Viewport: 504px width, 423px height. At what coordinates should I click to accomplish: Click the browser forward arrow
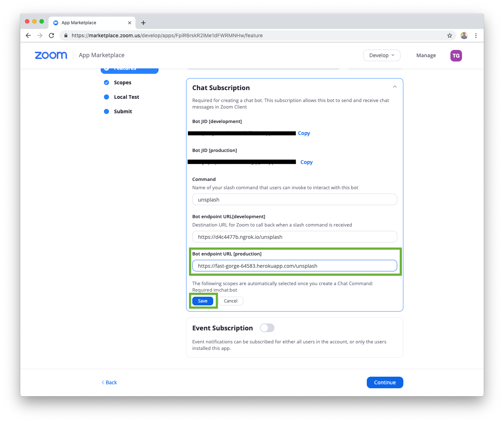tap(40, 35)
